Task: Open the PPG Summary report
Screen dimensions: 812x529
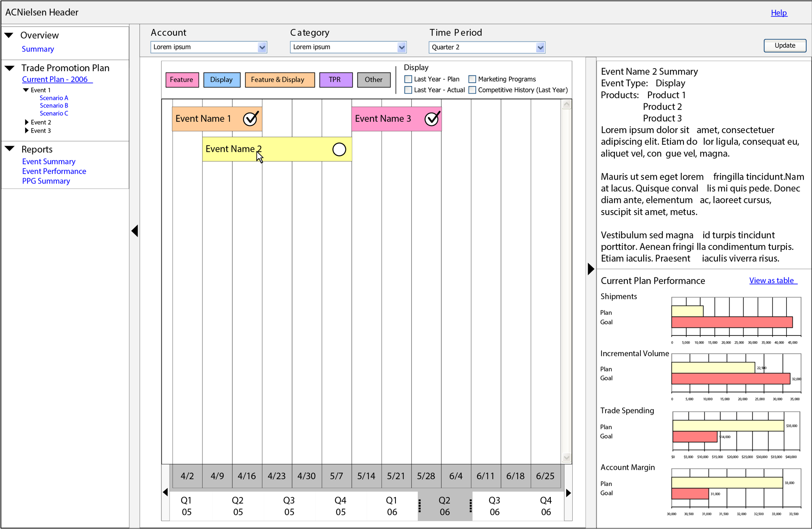Action: click(46, 181)
